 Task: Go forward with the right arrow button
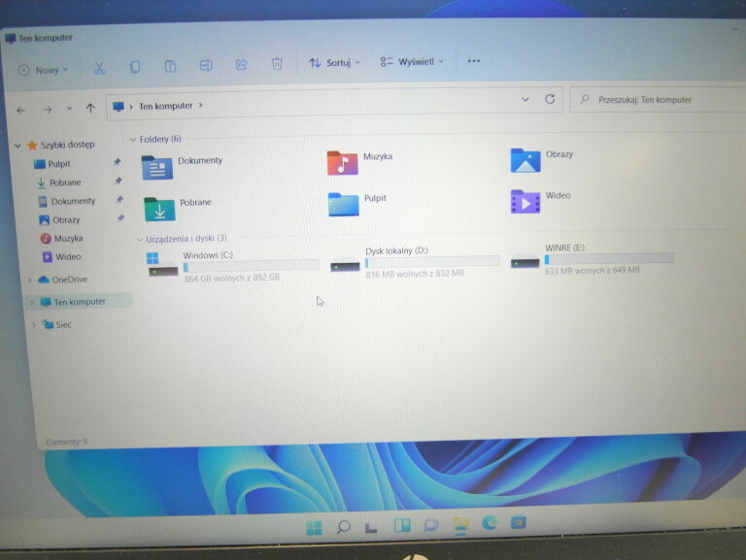[48, 110]
